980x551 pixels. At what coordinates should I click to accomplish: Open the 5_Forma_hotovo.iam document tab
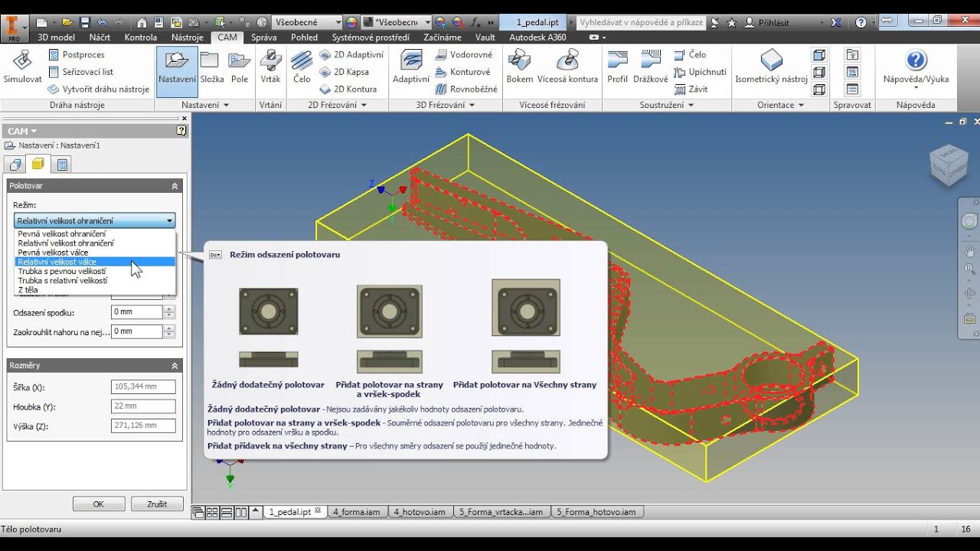(x=596, y=512)
